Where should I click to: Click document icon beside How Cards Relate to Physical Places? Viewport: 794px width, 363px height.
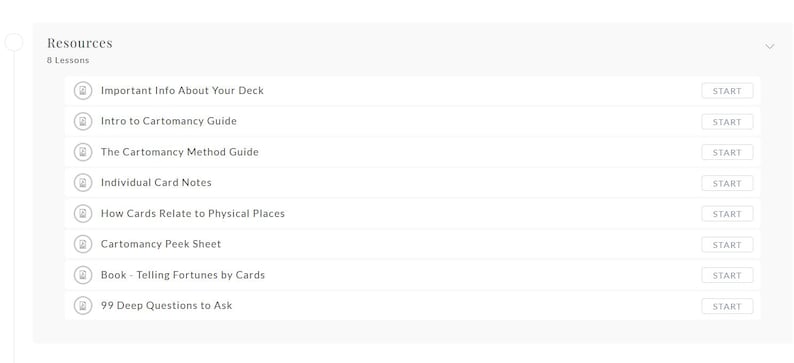click(83, 214)
